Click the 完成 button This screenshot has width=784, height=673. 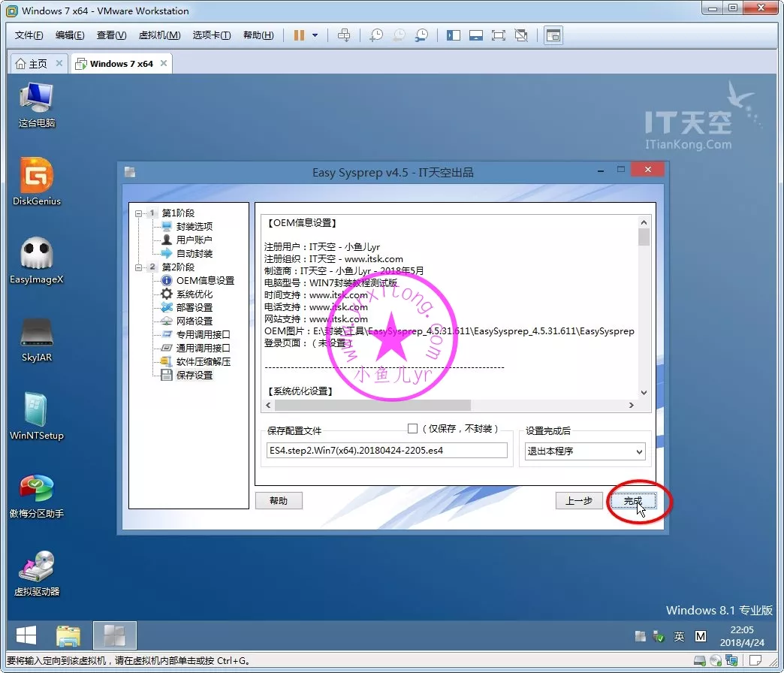pyautogui.click(x=632, y=501)
